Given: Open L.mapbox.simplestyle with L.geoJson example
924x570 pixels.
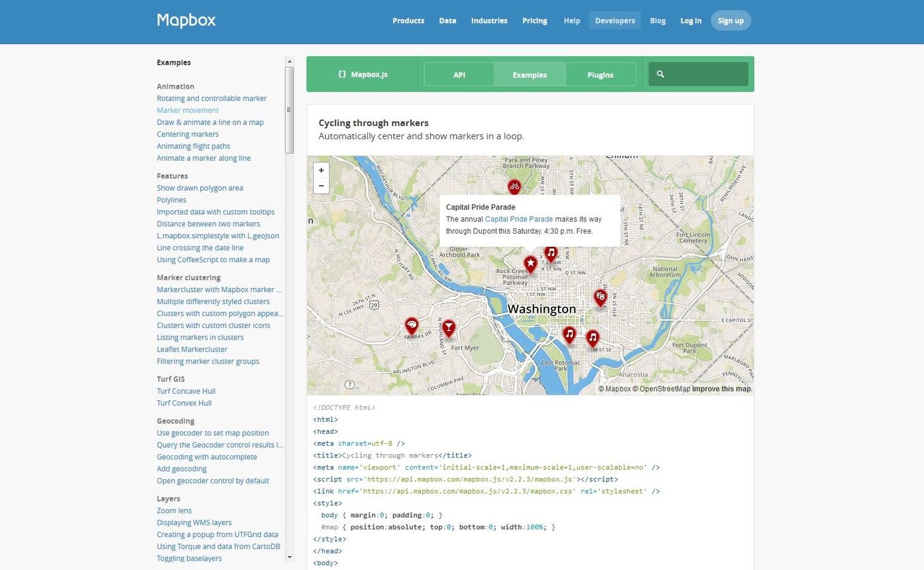Looking at the screenshot, I should 218,236.
